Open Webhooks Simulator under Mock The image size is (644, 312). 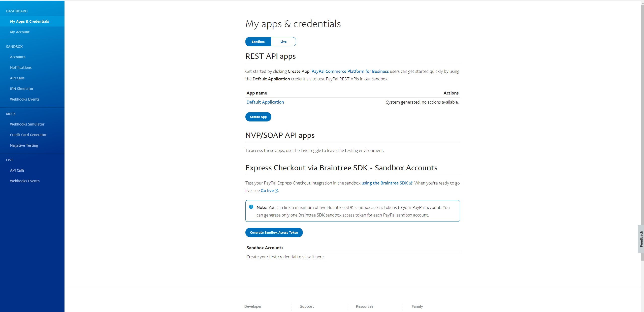(27, 124)
